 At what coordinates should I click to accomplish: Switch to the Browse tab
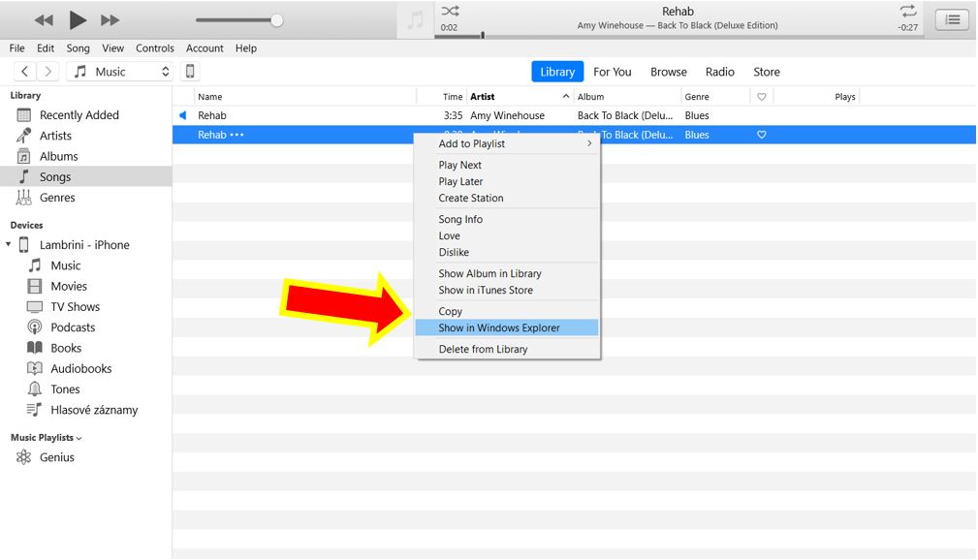(x=668, y=72)
